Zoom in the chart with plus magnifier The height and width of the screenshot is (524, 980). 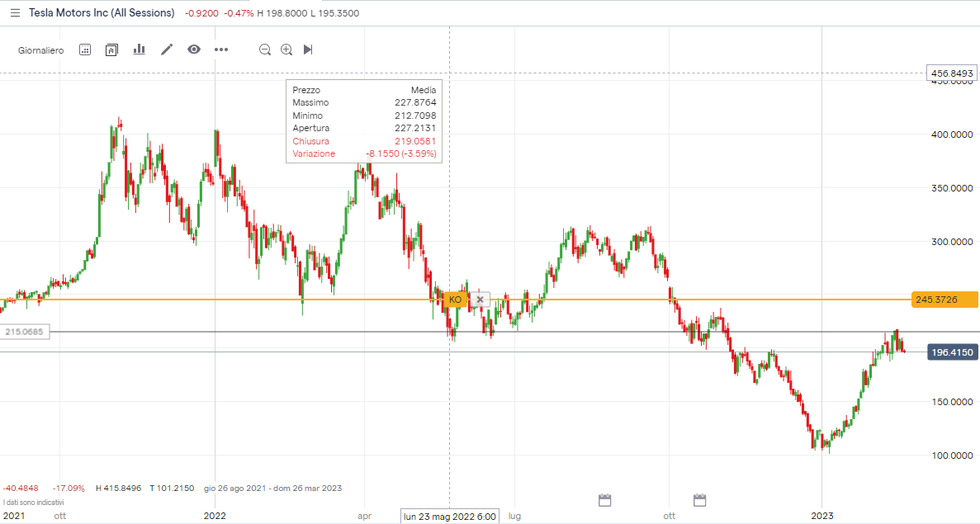[286, 50]
